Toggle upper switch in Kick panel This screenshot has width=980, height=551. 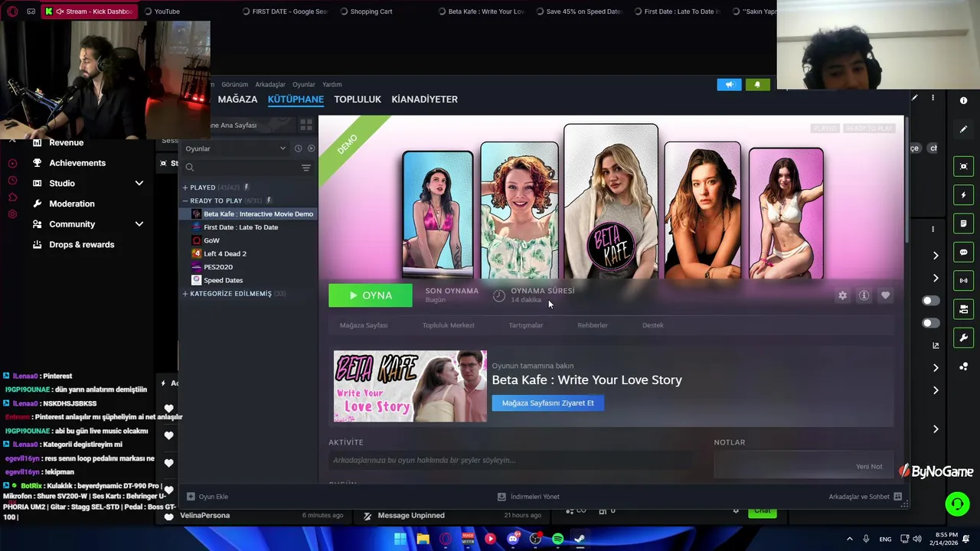pyautogui.click(x=930, y=301)
